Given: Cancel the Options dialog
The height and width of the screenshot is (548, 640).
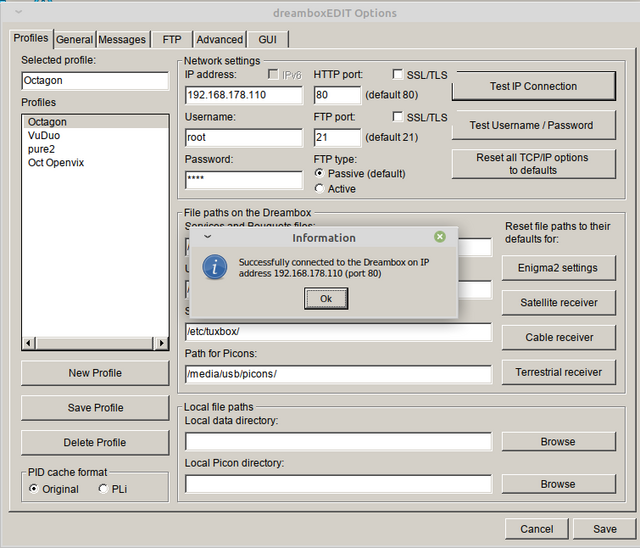Looking at the screenshot, I should [536, 529].
